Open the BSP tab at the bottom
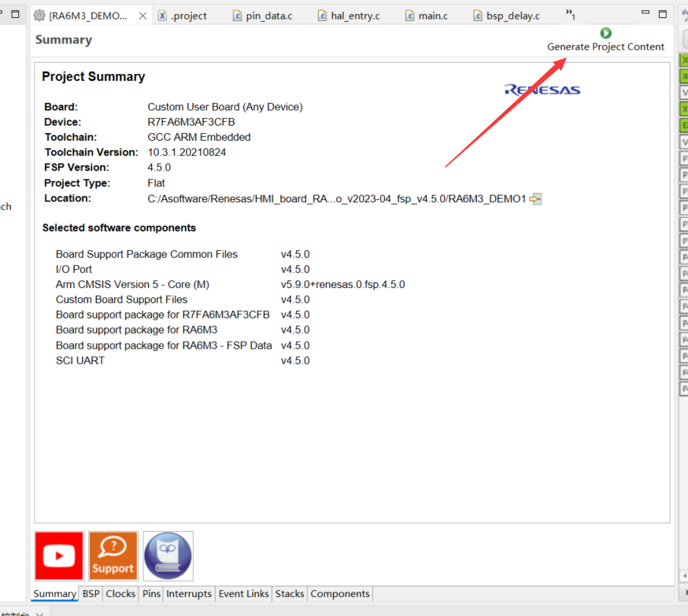 [x=91, y=594]
